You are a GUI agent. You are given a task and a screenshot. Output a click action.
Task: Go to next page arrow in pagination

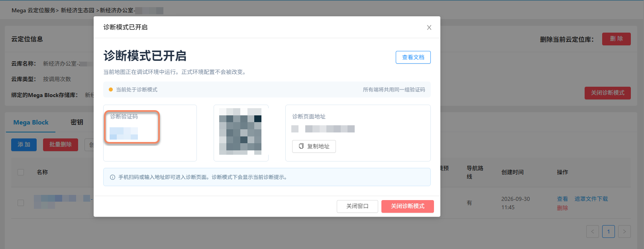(624, 231)
